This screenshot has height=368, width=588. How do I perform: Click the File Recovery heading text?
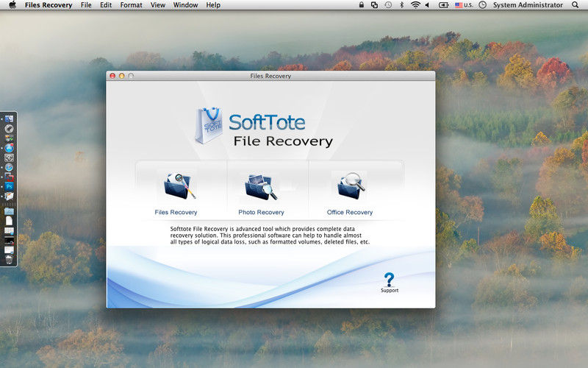[283, 141]
